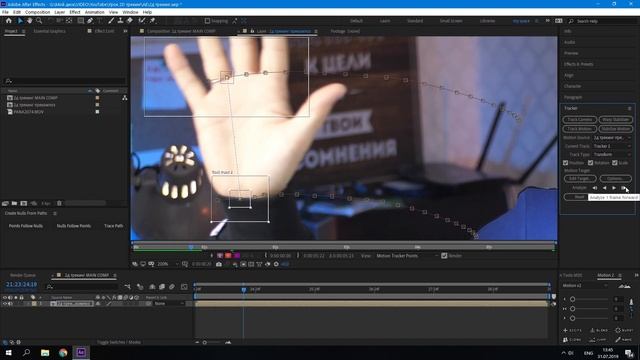Select the Zoom magnifier tool
The width and height of the screenshot is (640, 360).
point(39,21)
